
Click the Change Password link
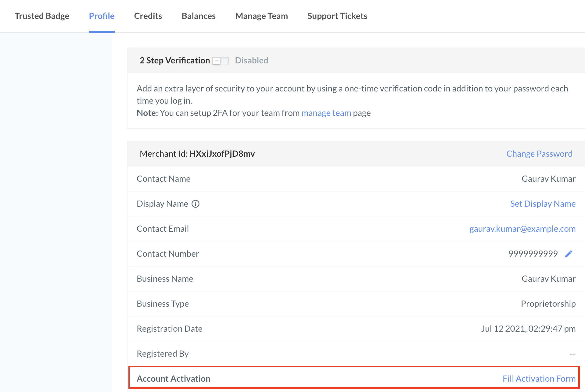pyautogui.click(x=539, y=154)
